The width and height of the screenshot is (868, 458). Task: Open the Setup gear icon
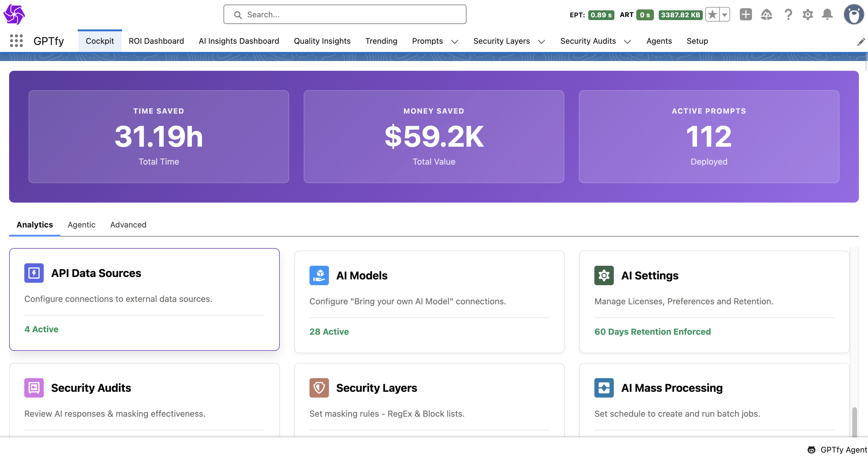807,15
